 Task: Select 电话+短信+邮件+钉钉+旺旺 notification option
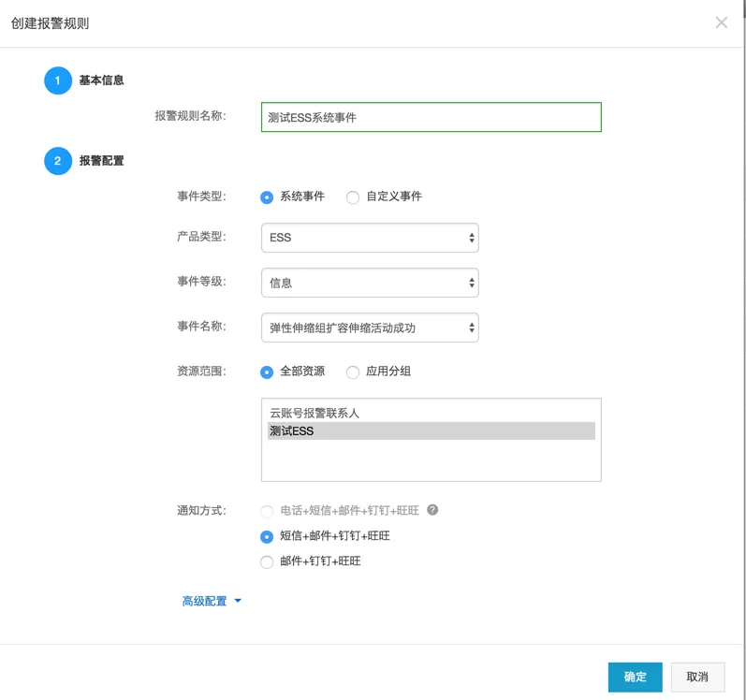pos(267,511)
